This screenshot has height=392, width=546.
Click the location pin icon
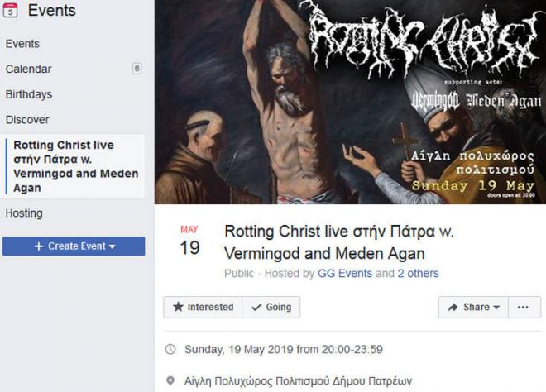pos(170,381)
